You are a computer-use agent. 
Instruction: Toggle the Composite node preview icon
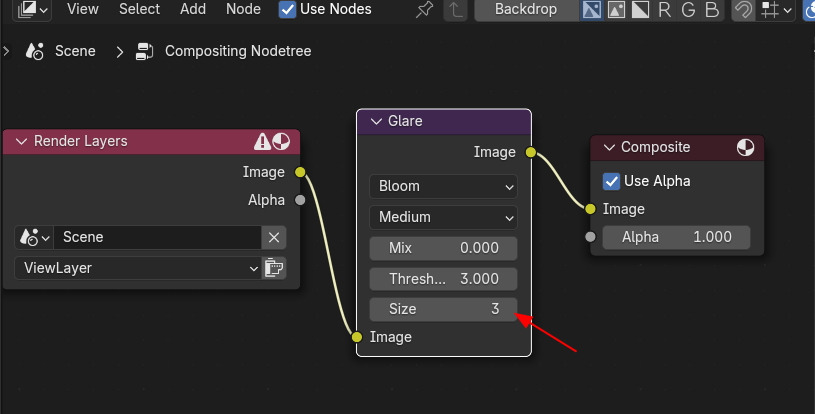[745, 148]
